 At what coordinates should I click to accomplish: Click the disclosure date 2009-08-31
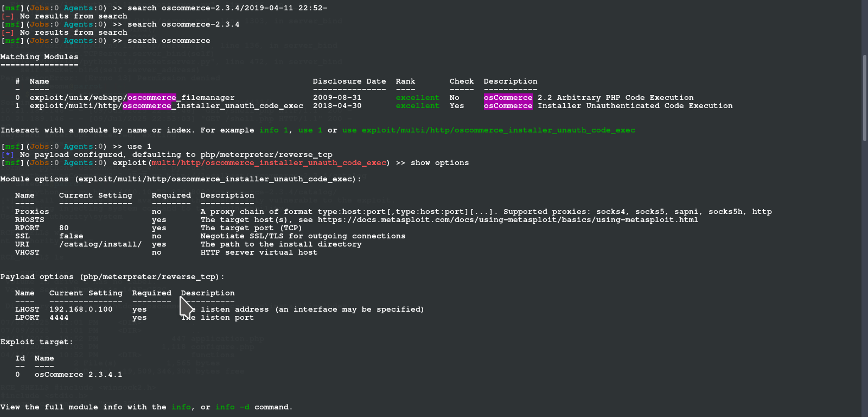[337, 98]
